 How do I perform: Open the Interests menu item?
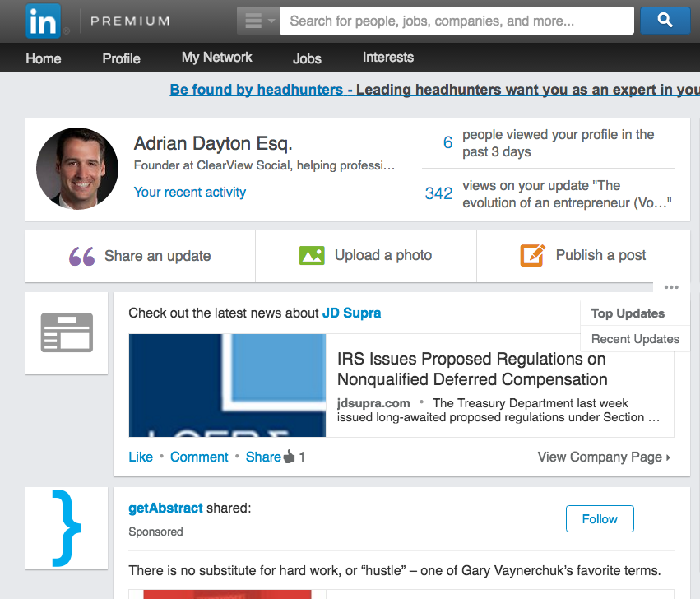click(x=388, y=57)
